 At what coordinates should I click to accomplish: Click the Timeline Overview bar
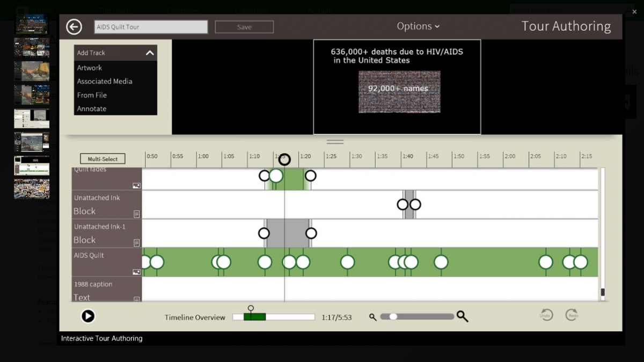(x=274, y=317)
